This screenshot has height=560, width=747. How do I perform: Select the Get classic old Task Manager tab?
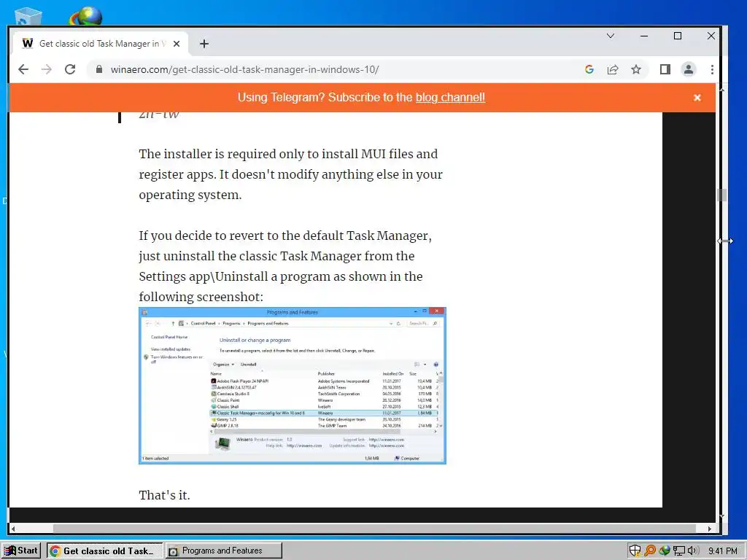point(99,44)
